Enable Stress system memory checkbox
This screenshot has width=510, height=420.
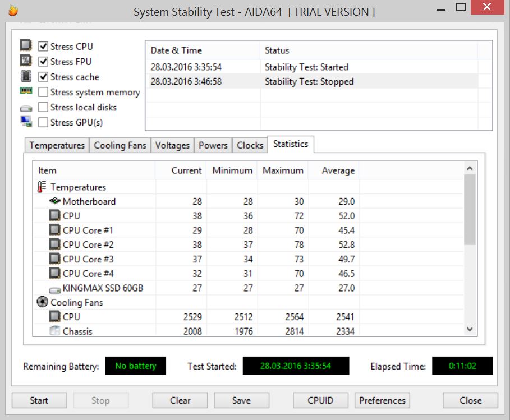(x=43, y=92)
